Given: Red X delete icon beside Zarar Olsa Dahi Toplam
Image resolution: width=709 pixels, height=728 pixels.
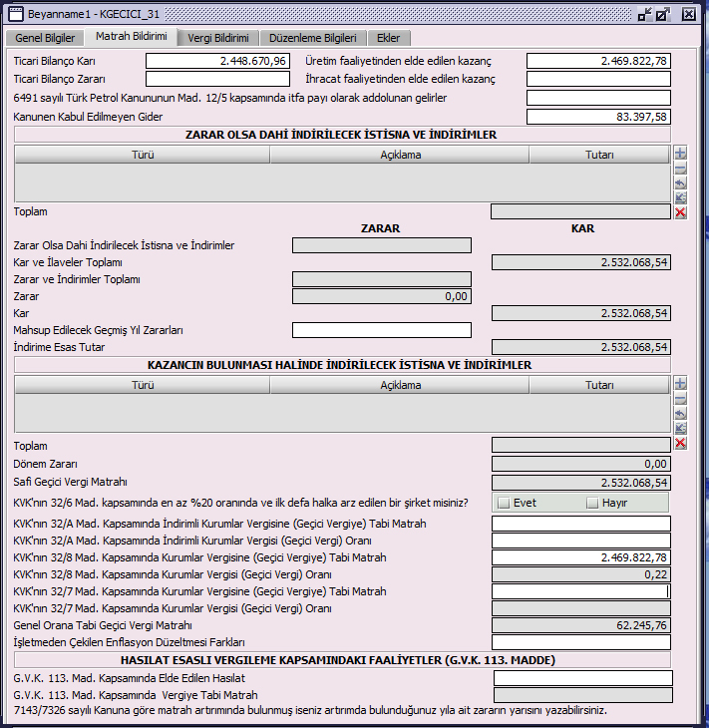Looking at the screenshot, I should [680, 212].
